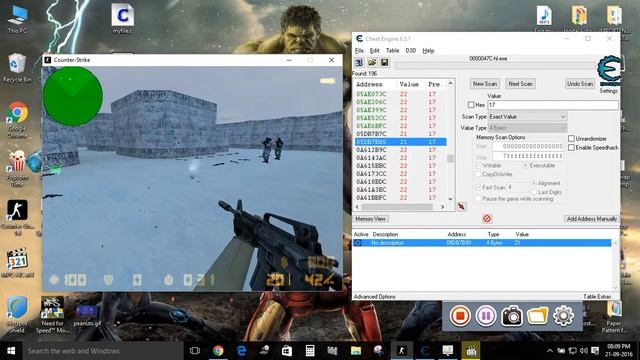The width and height of the screenshot is (640, 360).
Task: Open Advanced Options
Action: [x=375, y=297]
